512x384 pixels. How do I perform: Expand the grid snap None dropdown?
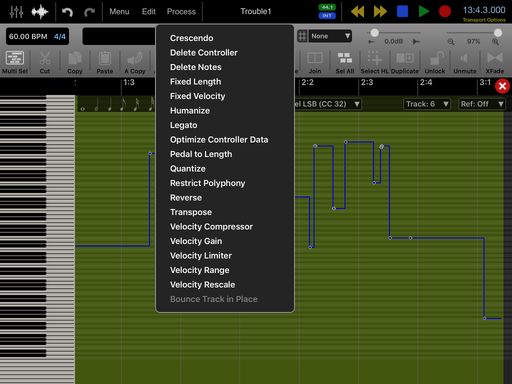click(330, 36)
